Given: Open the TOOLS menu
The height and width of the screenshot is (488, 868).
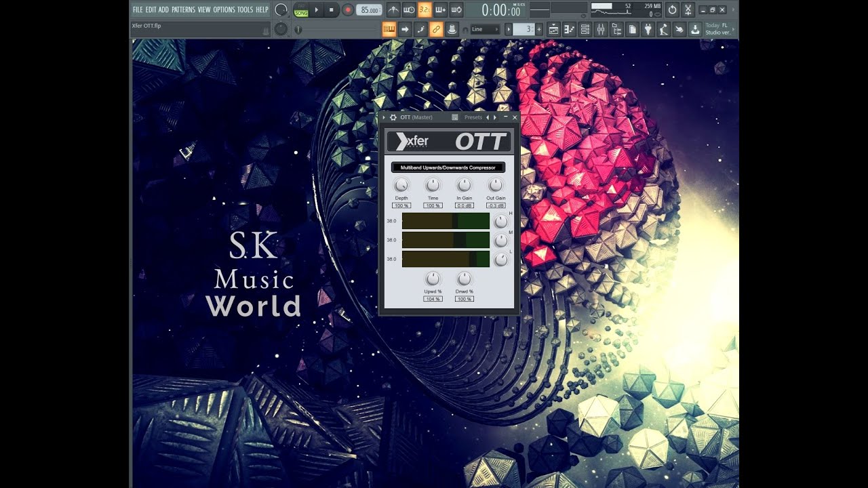Looking at the screenshot, I should click(x=245, y=9).
